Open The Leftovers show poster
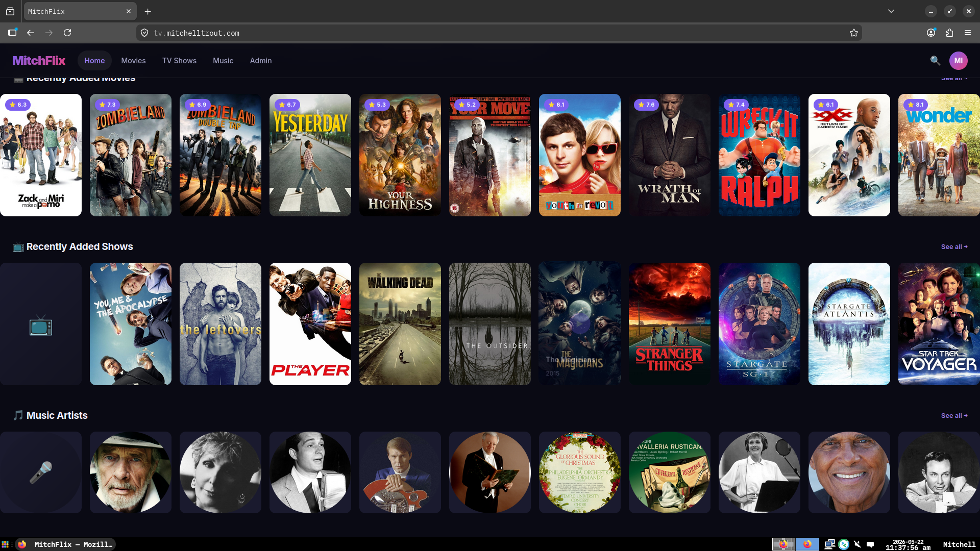 coord(220,324)
